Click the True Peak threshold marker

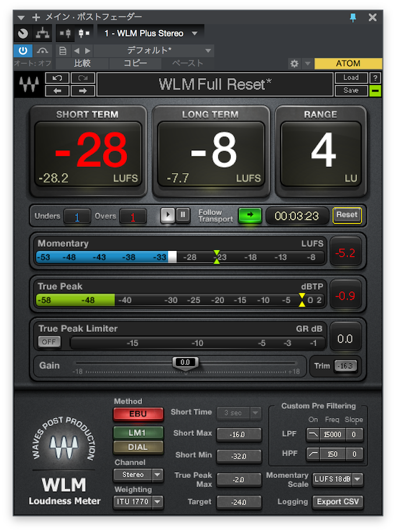pyautogui.click(x=302, y=300)
